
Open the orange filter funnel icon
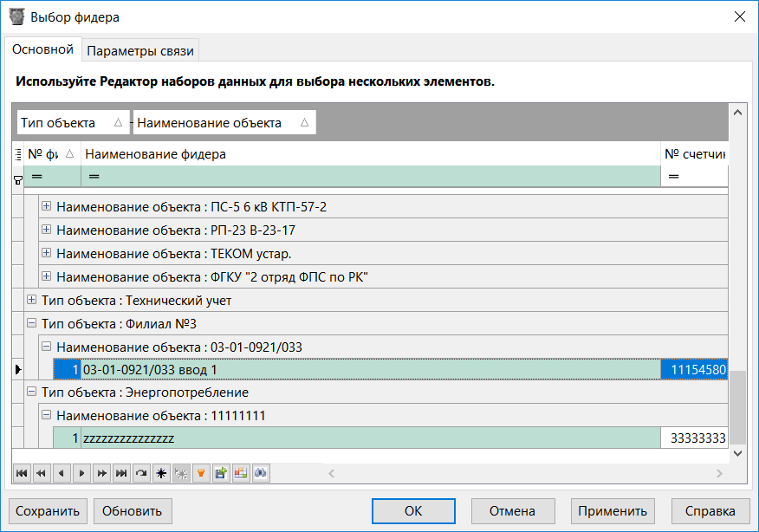[201, 473]
